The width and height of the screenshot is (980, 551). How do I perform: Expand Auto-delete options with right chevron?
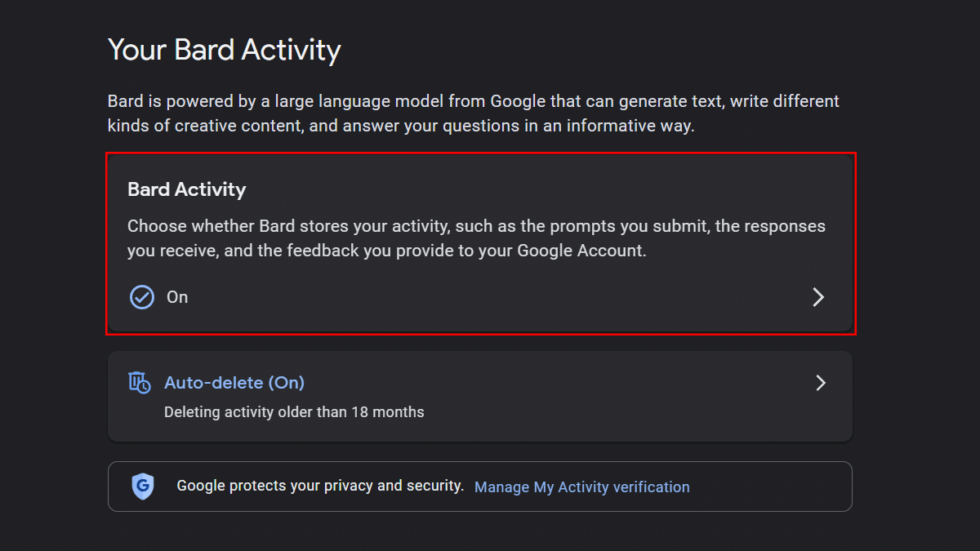tap(821, 383)
